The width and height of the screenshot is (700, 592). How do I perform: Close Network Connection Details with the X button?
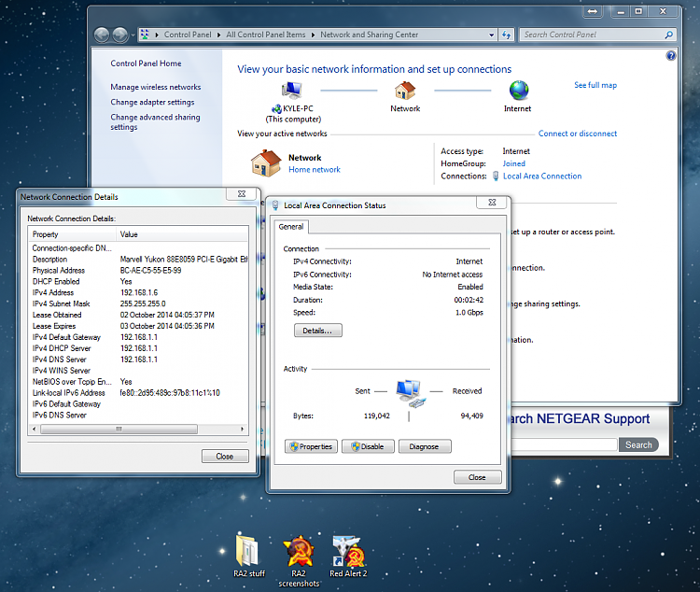pos(242,194)
